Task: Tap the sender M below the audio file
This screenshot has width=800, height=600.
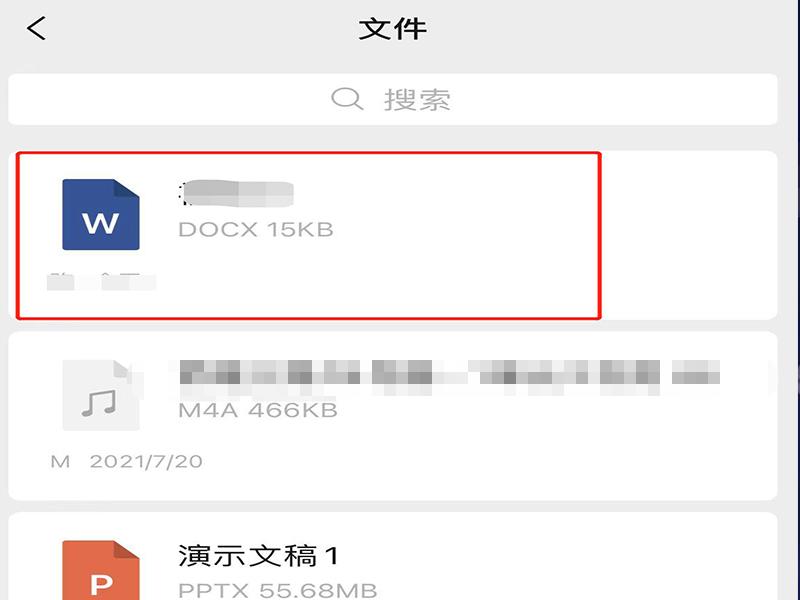Action: pyautogui.click(x=60, y=462)
